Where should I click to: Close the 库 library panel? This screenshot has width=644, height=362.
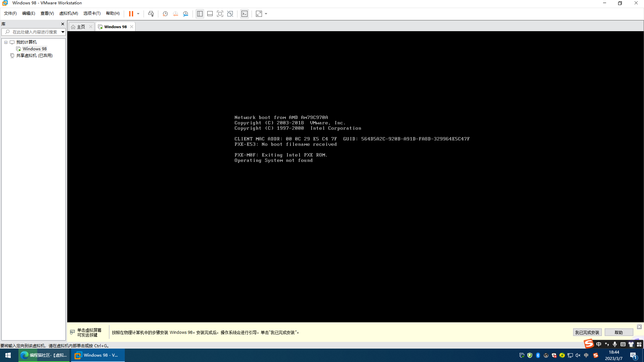tap(62, 24)
